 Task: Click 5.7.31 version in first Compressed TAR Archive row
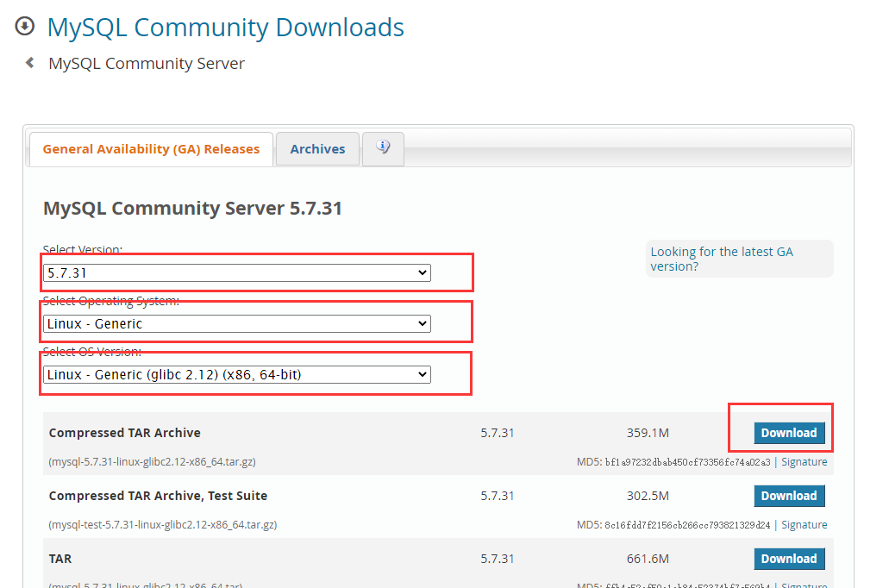click(x=498, y=433)
